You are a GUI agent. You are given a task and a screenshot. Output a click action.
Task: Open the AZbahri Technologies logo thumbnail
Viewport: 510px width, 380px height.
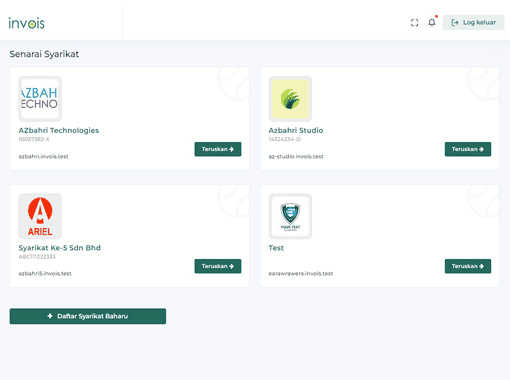tap(40, 99)
